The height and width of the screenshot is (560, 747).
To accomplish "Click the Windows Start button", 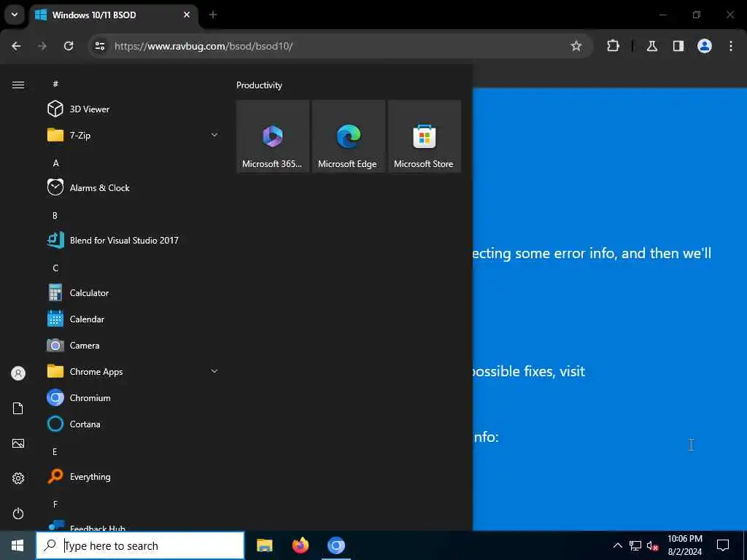I will (18, 545).
